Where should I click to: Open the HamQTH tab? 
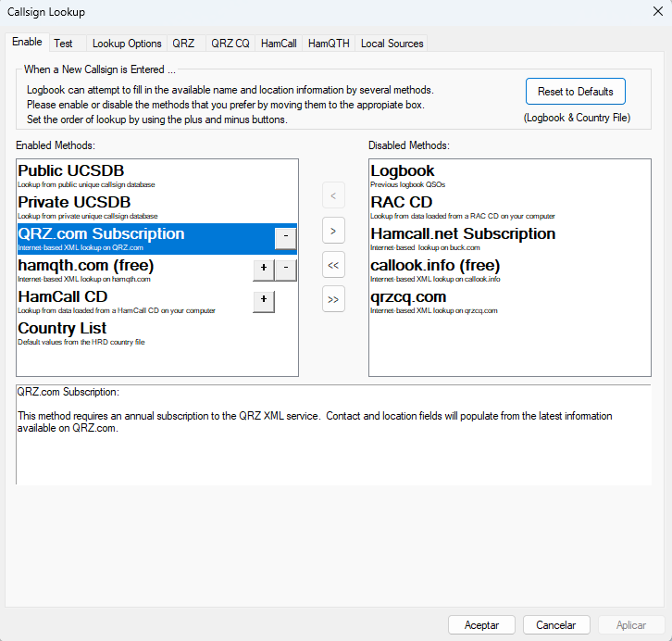coord(329,44)
